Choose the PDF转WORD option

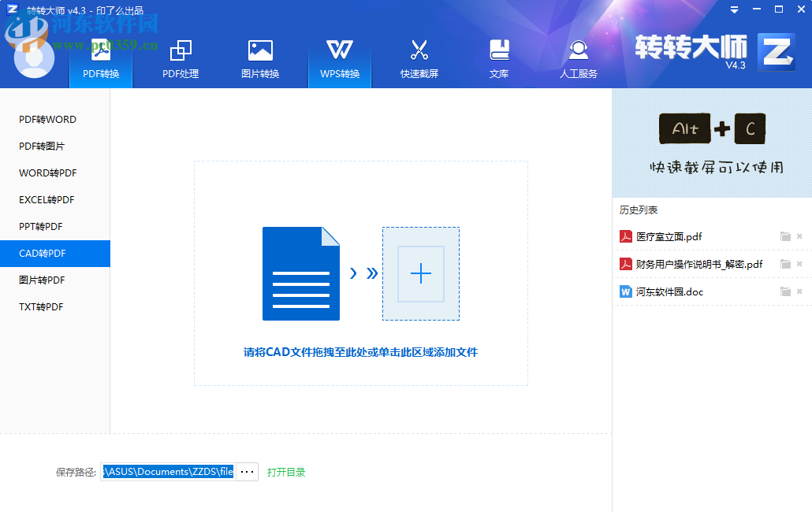click(x=47, y=119)
